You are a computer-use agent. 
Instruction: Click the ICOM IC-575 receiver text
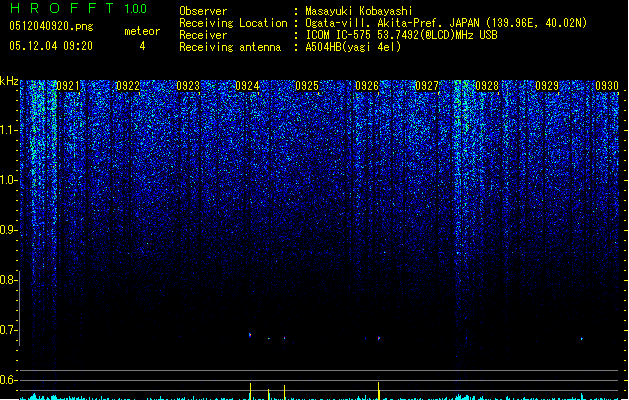(x=401, y=35)
